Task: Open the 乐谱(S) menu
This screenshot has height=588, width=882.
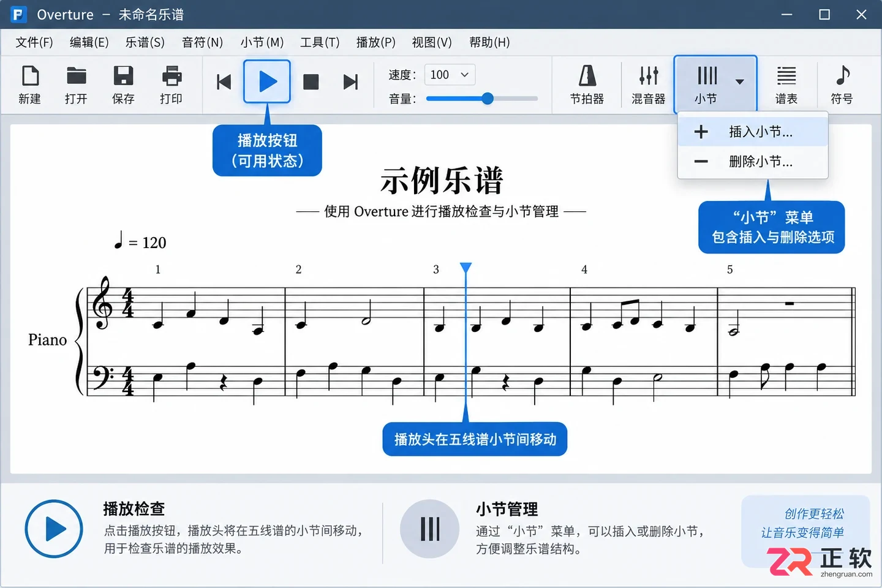Action: coord(145,42)
